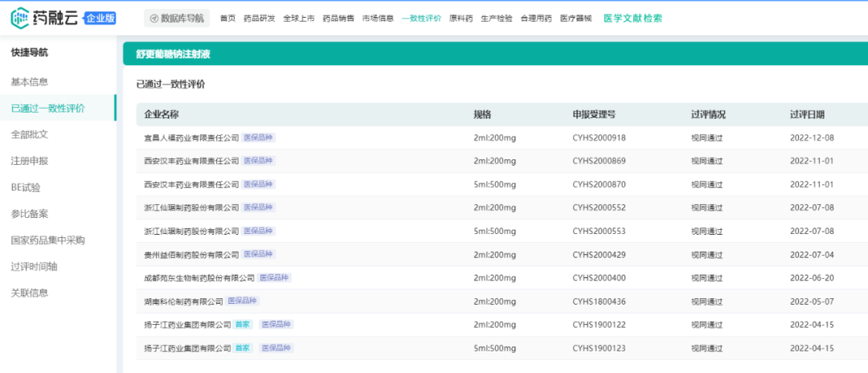Viewport: 868px width, 373px height.
Task: Click 医保品种 tag beside 湖南科伦制药有限公司
Action: coord(243,301)
